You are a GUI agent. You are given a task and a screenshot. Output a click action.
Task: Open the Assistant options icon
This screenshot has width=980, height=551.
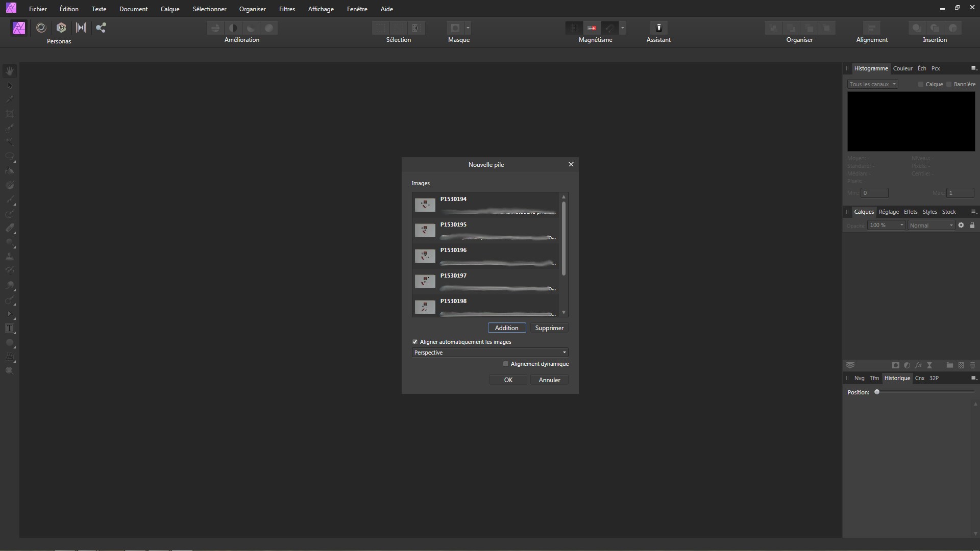658,28
